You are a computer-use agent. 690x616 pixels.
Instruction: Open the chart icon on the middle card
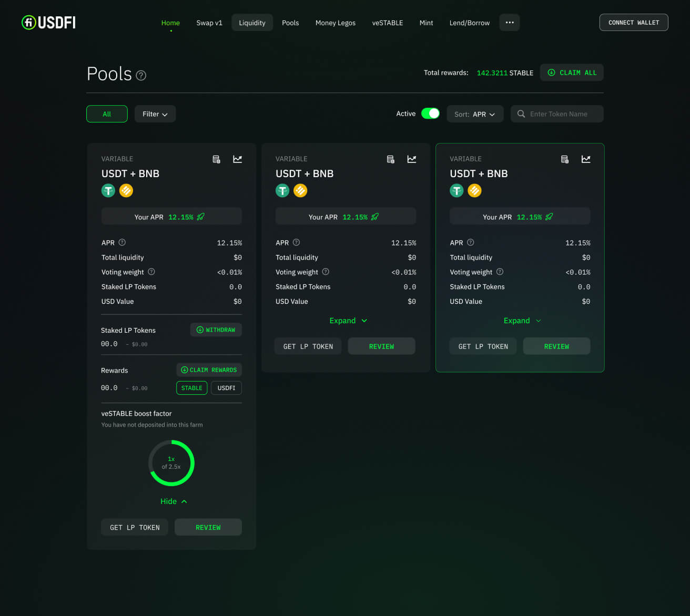[412, 159]
